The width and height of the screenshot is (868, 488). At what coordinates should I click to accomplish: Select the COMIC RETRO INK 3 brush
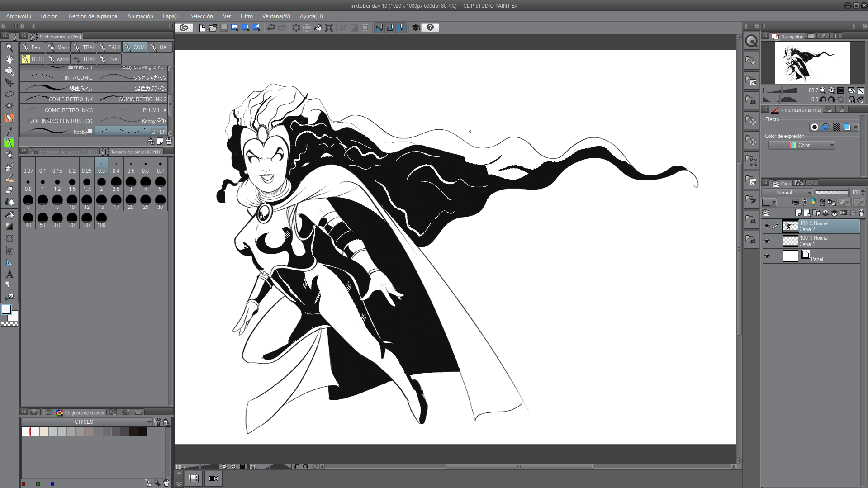(x=57, y=110)
